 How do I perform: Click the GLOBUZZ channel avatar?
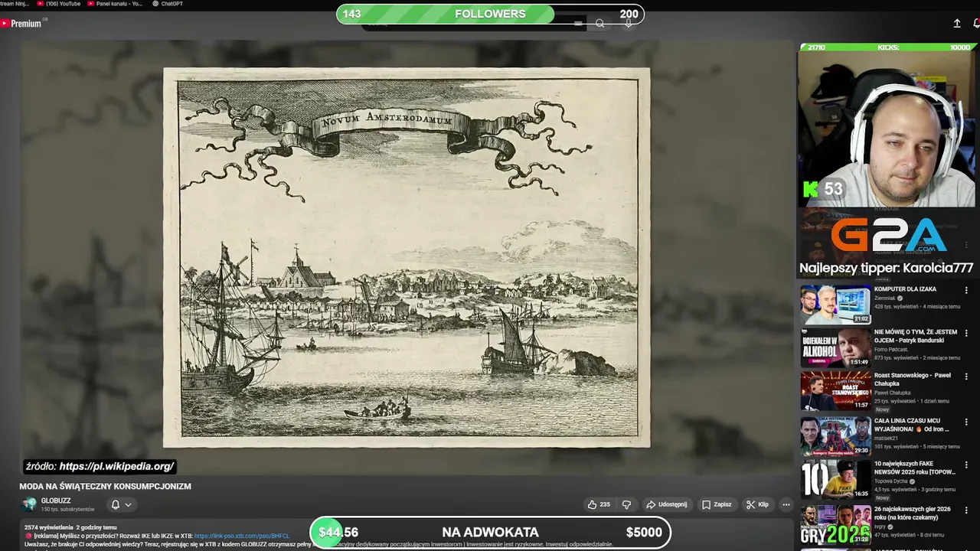coord(29,504)
